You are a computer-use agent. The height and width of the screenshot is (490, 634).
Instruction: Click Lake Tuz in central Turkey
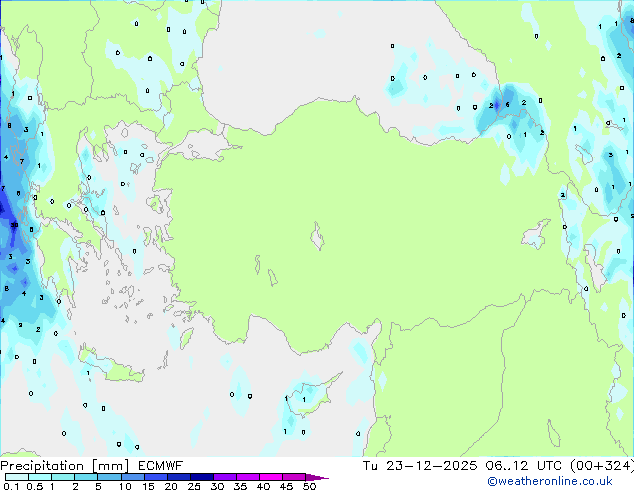tap(317, 237)
